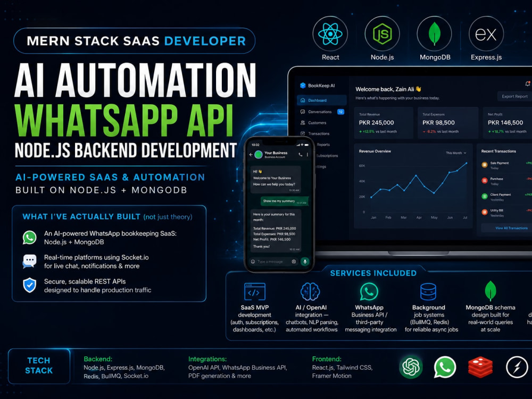Viewport: 532px width, 399px height.
Task: Click the React atom logo
Action: click(330, 34)
